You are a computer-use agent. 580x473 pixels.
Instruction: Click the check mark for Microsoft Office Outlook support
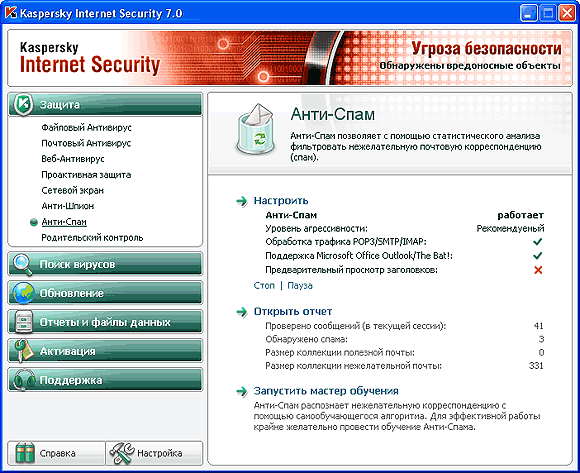pos(537,256)
